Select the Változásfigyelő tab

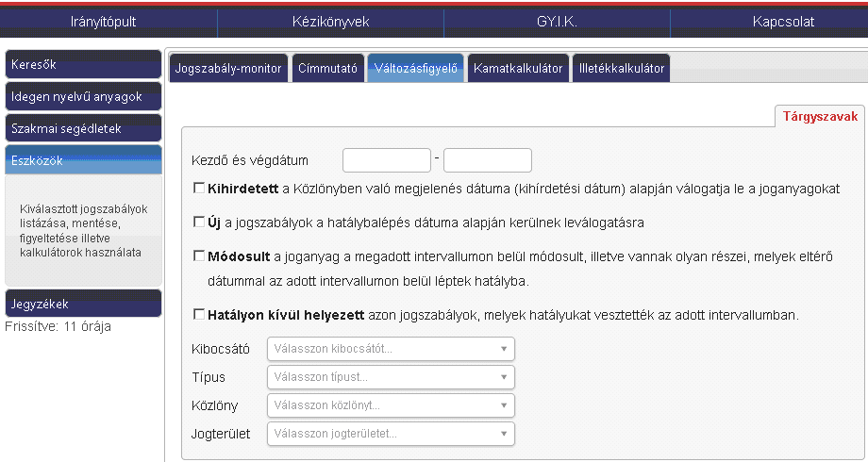coord(416,68)
